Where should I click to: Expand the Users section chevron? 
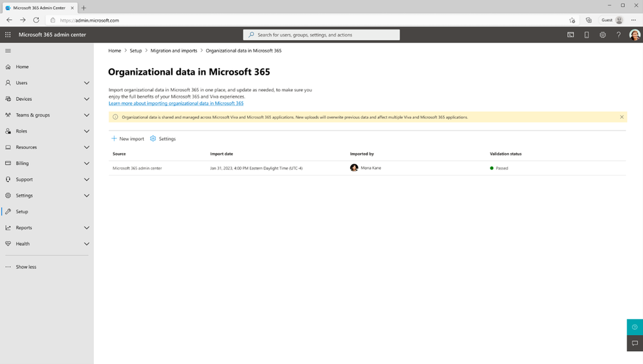tap(86, 83)
